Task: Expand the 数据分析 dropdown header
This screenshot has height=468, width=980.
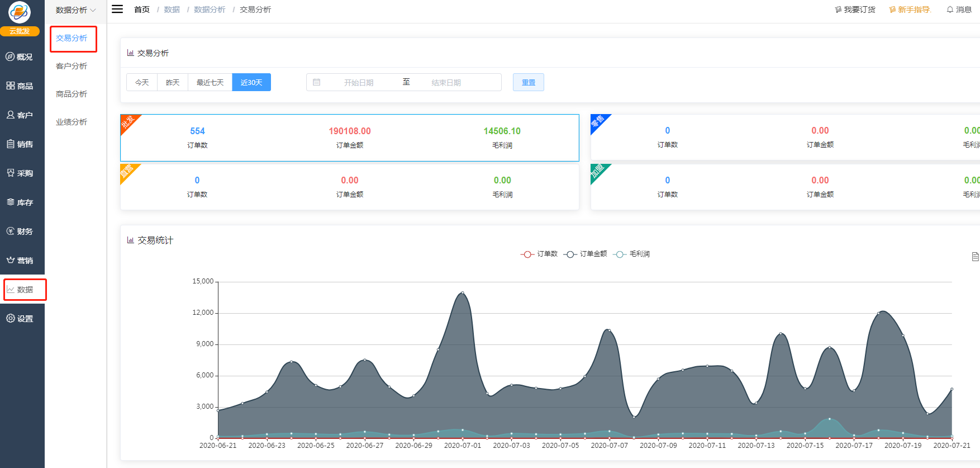Action: (x=75, y=10)
